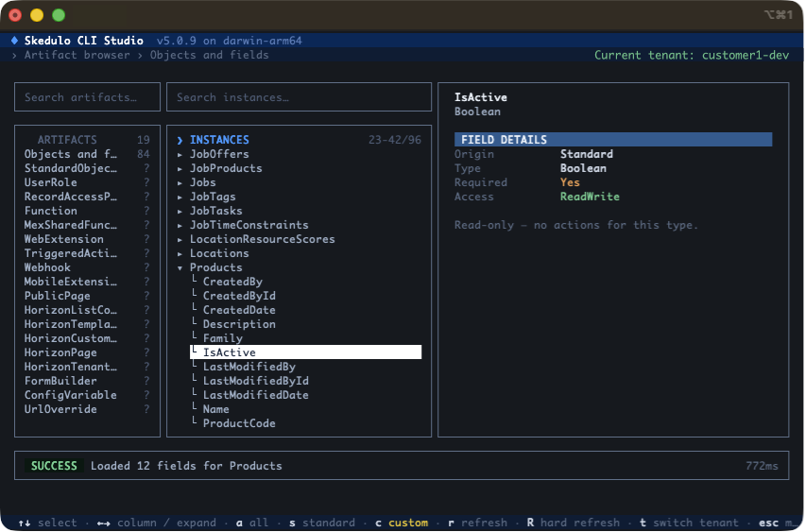Viewport: 806px width, 532px height.
Task: Click the Current tenant customer1-dev label
Action: click(692, 55)
